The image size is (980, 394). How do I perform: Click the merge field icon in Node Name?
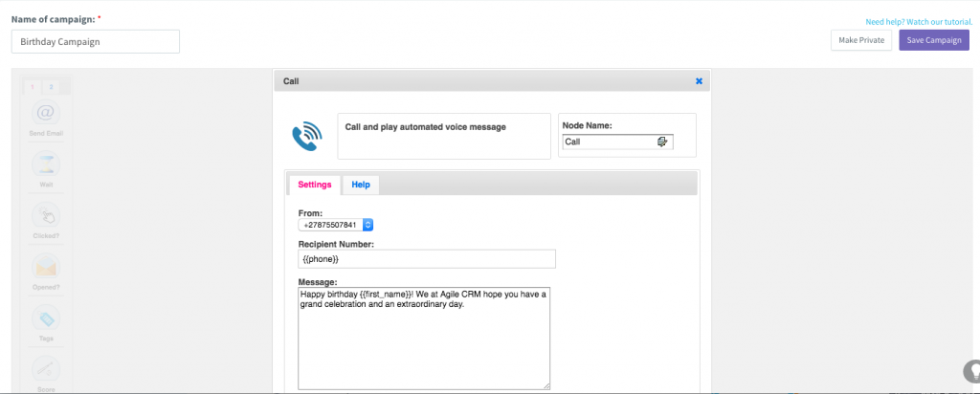tap(662, 142)
